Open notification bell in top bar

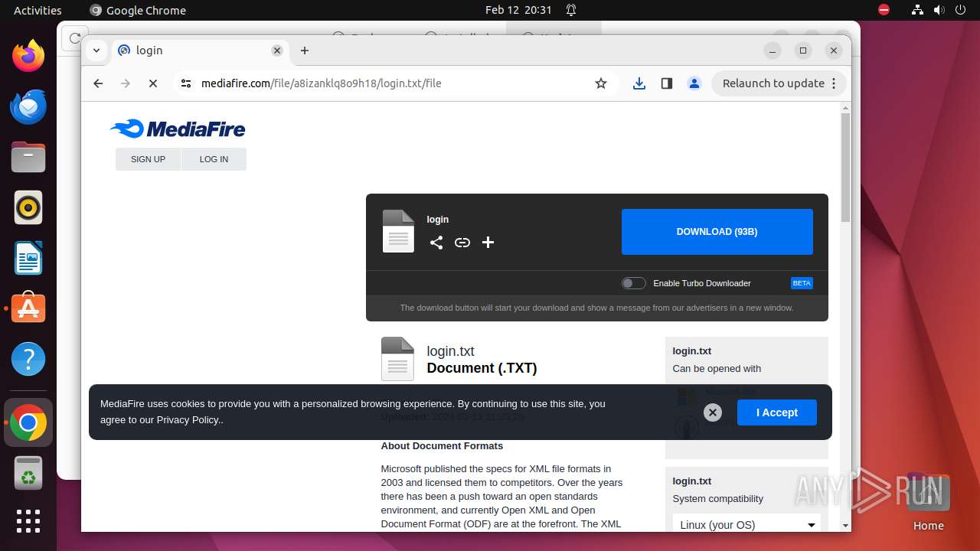[571, 10]
